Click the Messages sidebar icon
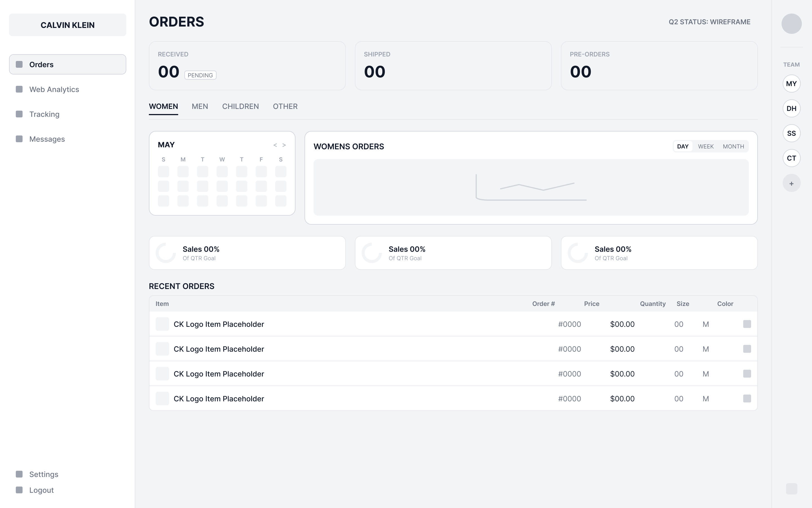The height and width of the screenshot is (508, 812). (x=19, y=139)
